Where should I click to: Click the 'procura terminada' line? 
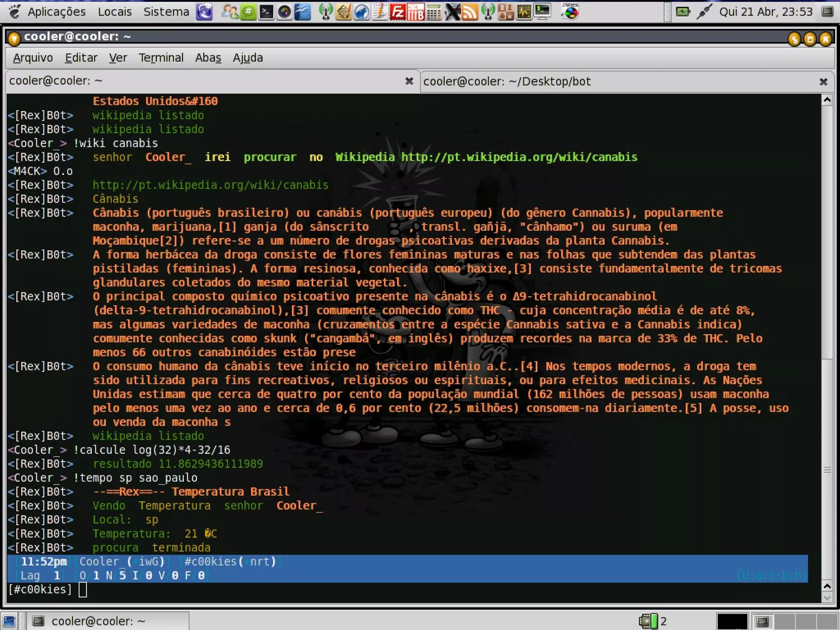click(151, 548)
